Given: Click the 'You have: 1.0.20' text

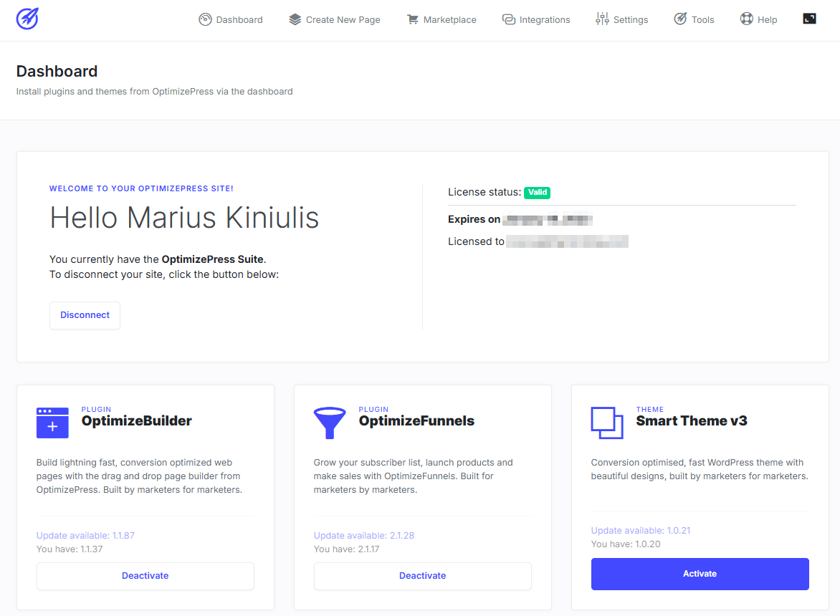Looking at the screenshot, I should point(625,544).
